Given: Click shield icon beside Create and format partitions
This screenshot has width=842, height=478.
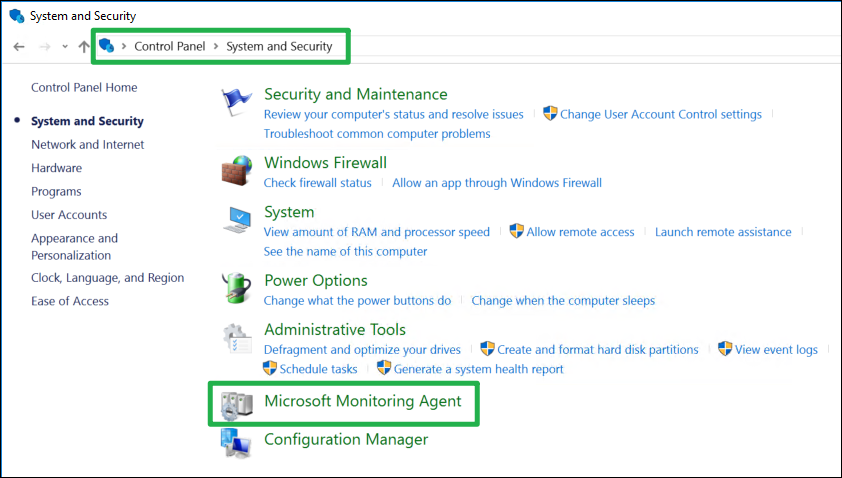Looking at the screenshot, I should click(487, 349).
